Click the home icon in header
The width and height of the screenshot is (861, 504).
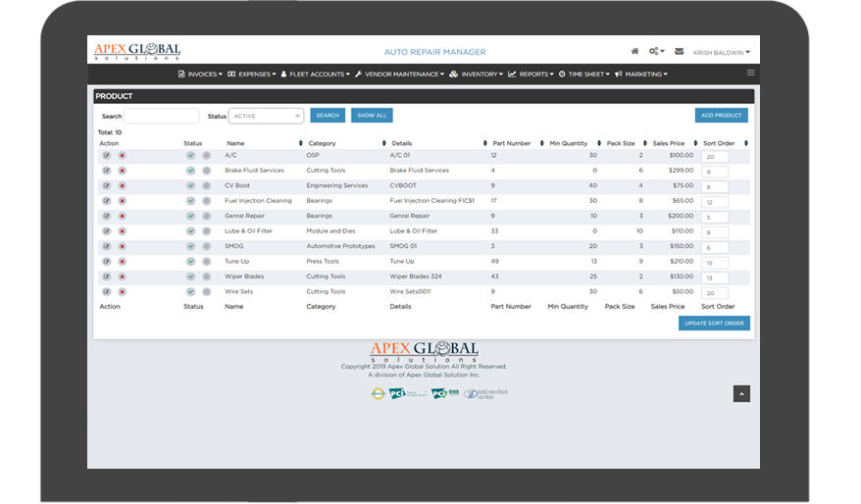point(634,51)
